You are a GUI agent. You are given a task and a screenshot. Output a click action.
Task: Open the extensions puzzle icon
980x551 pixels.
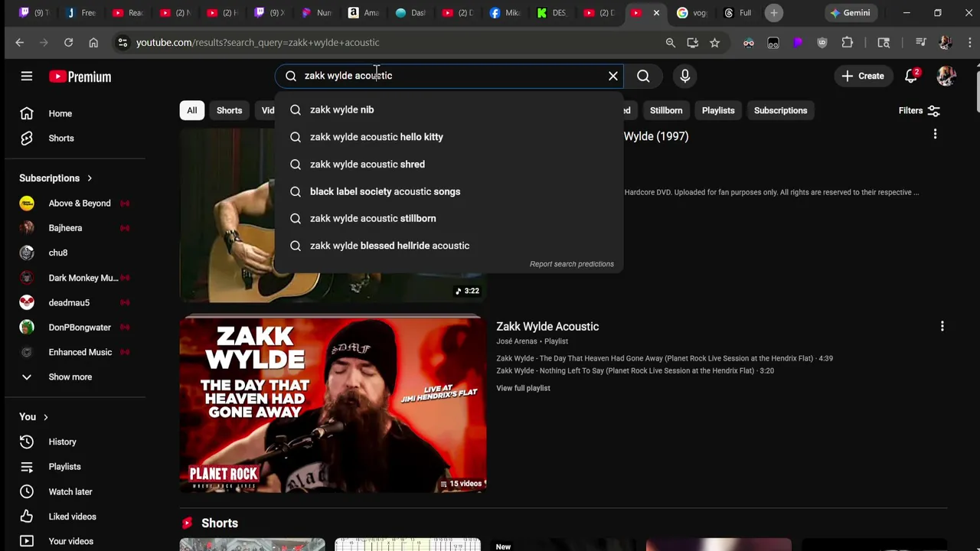click(848, 43)
